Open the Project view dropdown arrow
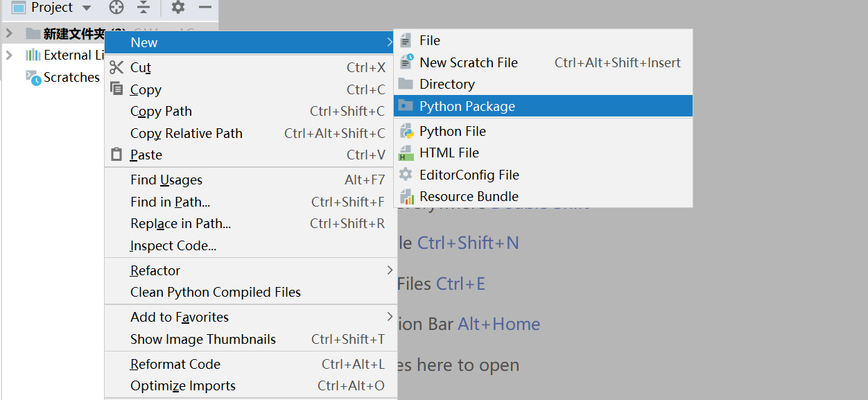Image resolution: width=868 pixels, height=400 pixels. click(x=87, y=8)
